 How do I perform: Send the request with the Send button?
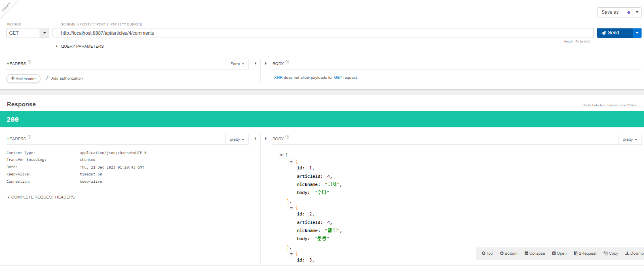tap(614, 33)
